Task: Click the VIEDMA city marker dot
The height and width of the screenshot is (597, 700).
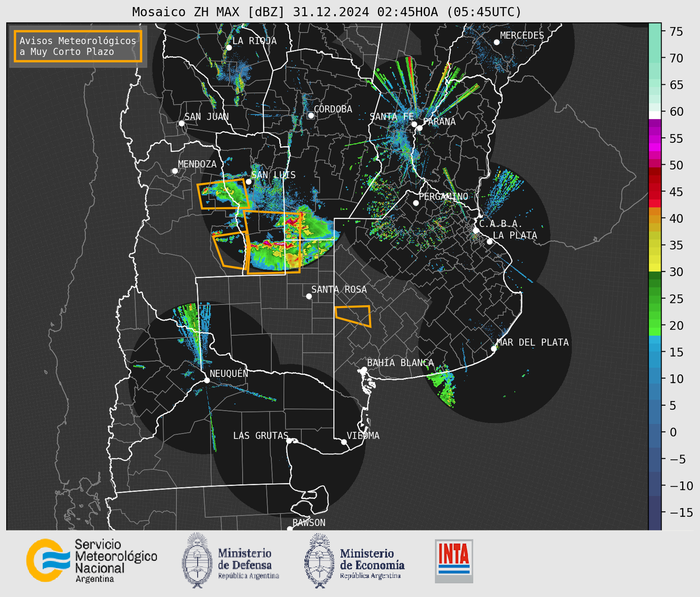Action: (x=344, y=442)
